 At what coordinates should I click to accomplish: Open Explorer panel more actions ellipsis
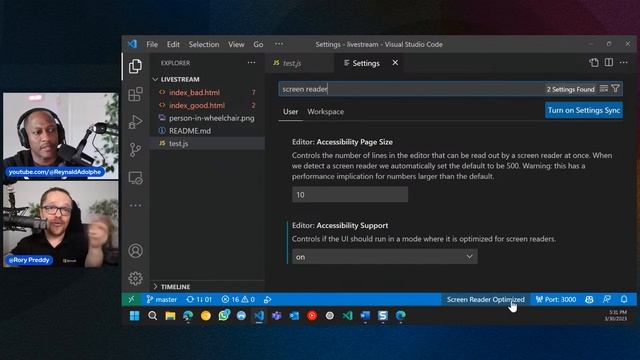pyautogui.click(x=251, y=63)
